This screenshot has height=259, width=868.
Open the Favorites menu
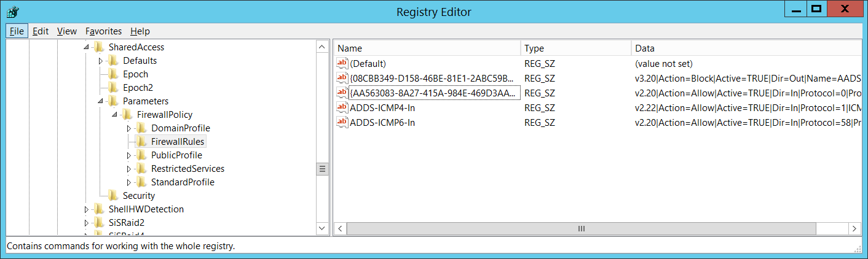click(103, 31)
